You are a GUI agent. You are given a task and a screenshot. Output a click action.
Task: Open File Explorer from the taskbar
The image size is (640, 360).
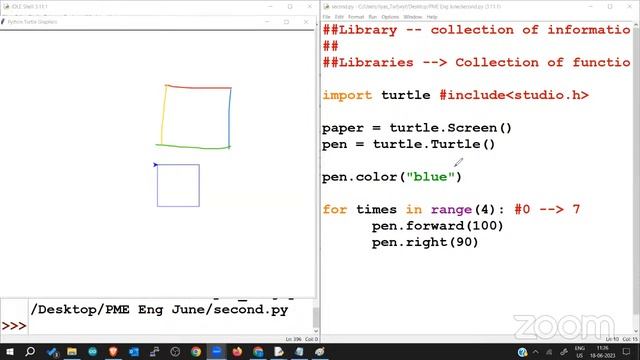click(x=72, y=351)
